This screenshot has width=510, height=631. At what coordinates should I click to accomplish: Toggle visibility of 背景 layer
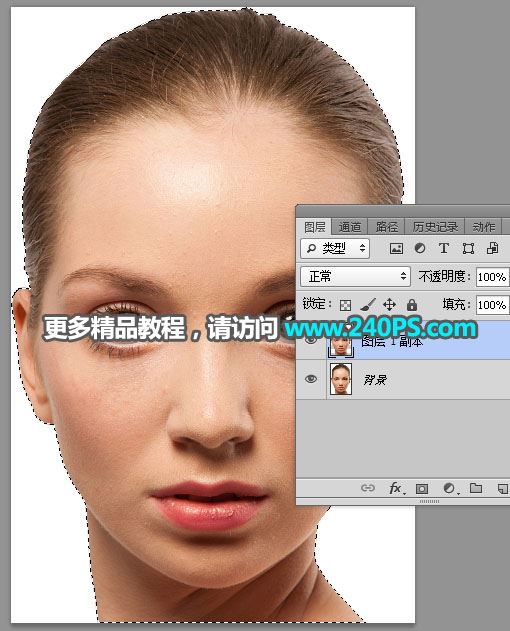click(x=311, y=379)
